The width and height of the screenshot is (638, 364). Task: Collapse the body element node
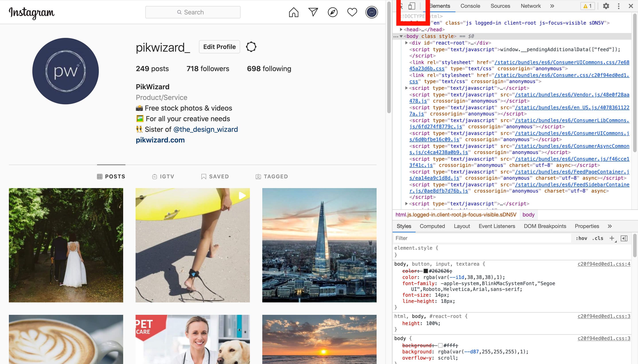coord(401,36)
